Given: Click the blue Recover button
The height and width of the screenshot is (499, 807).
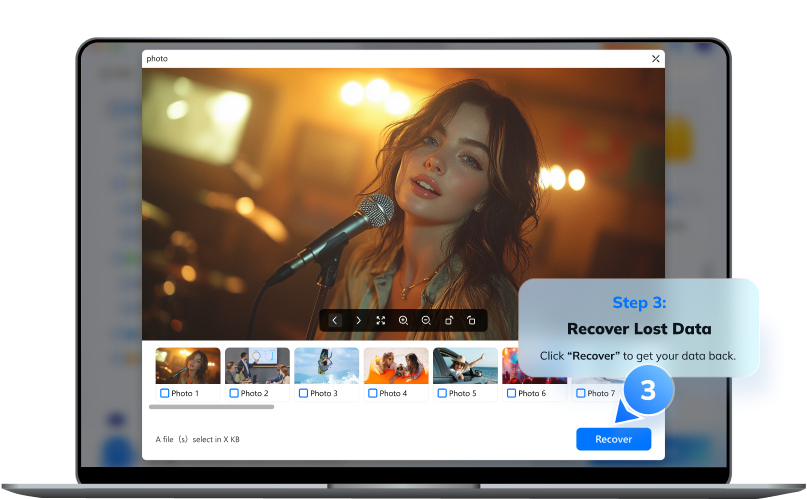Looking at the screenshot, I should pyautogui.click(x=613, y=439).
